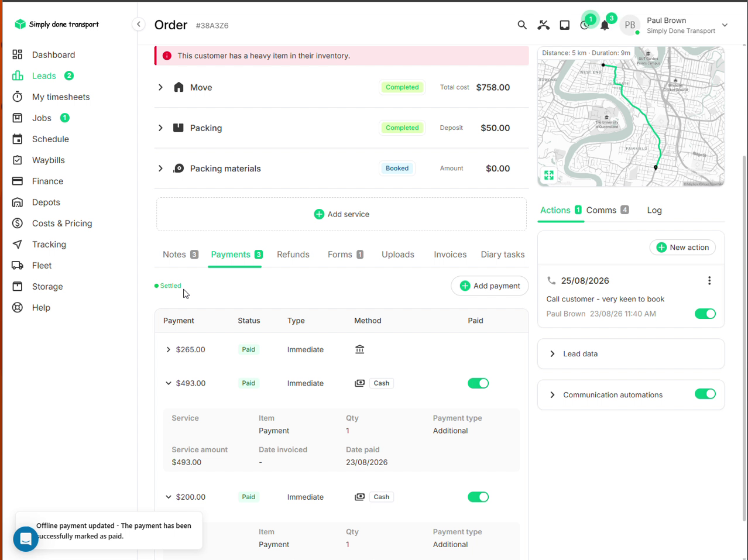
Task: Click the Add payment button
Action: [x=490, y=286]
